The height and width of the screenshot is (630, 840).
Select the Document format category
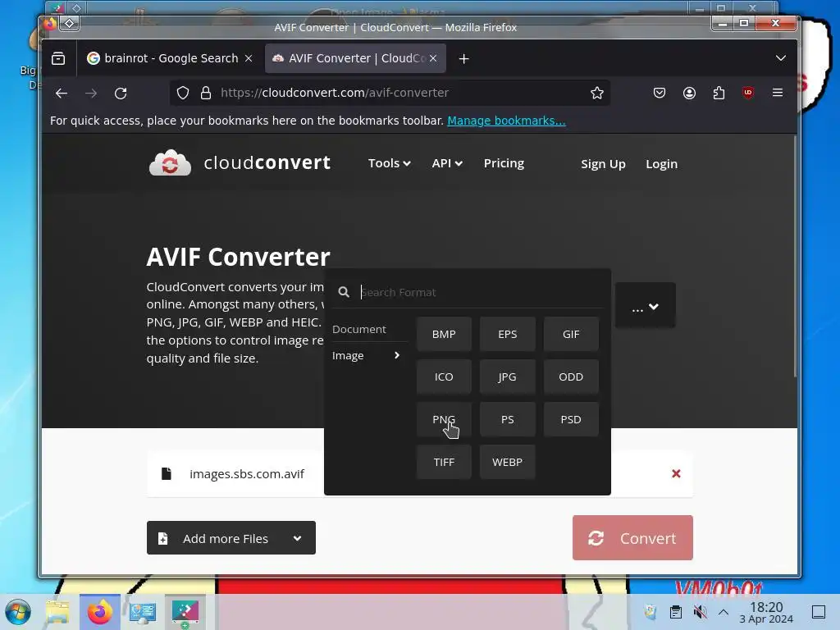point(359,330)
